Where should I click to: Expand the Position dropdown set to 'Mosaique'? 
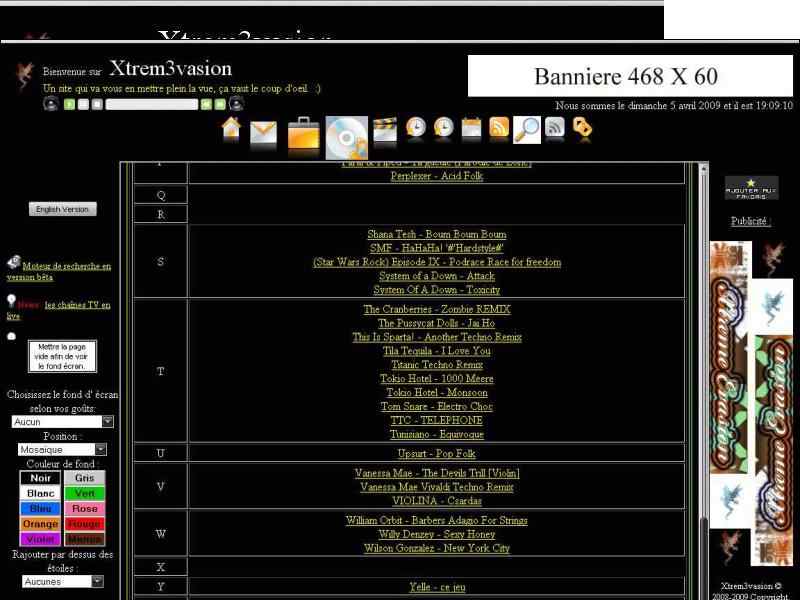point(62,450)
